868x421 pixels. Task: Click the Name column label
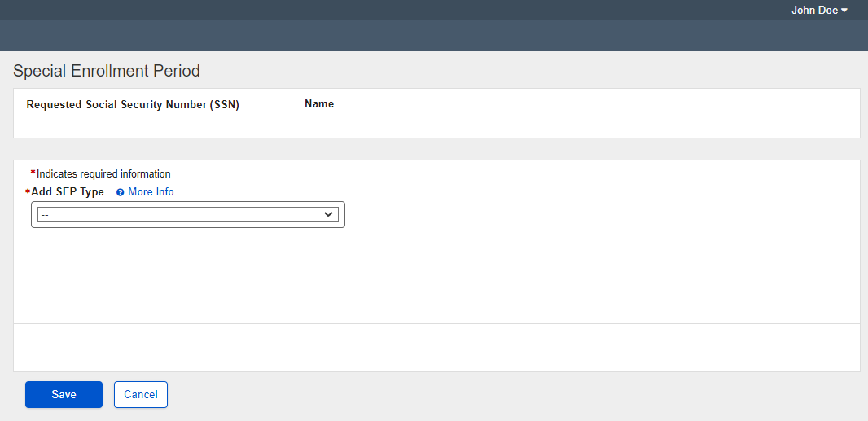pos(319,104)
